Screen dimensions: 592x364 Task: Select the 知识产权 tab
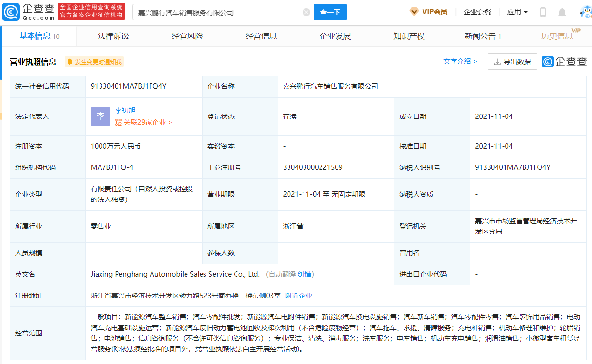[409, 36]
